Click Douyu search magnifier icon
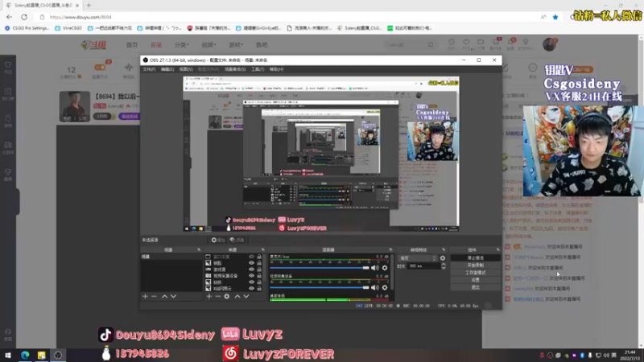 431,45
